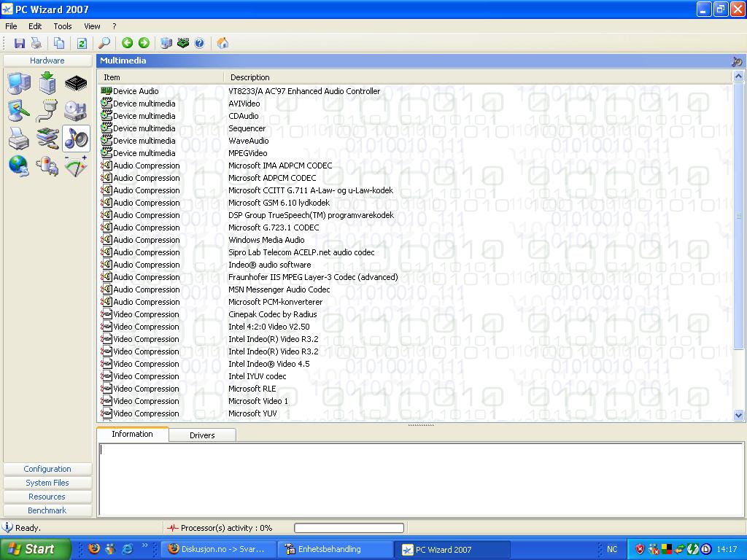
Task: Select the MPEGVideo multimedia device row
Action: (x=414, y=153)
